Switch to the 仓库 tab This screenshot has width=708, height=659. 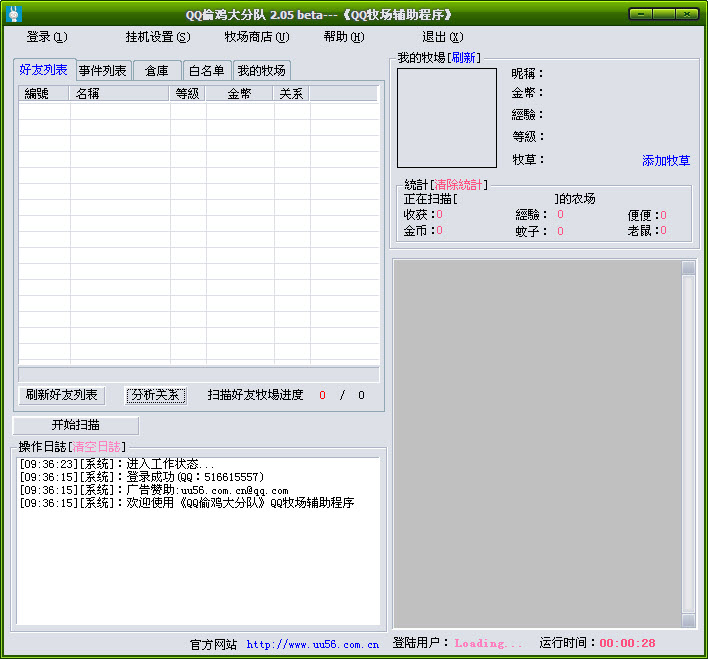(157, 70)
